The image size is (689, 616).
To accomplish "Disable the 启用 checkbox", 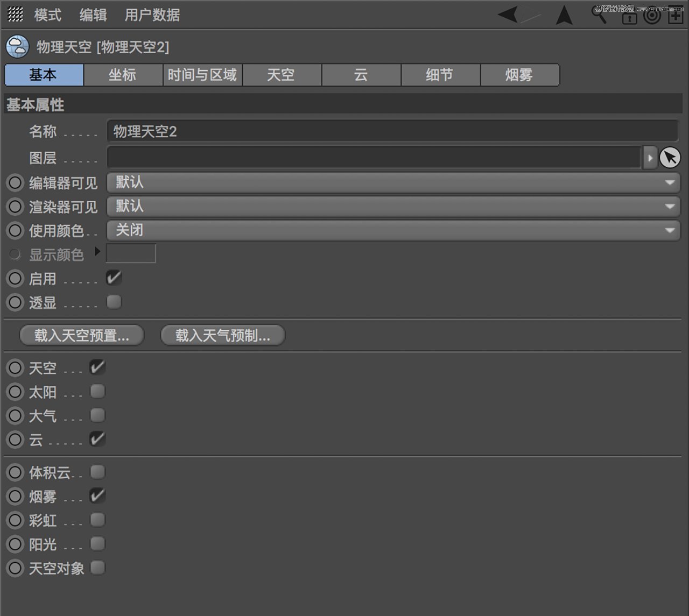I will pyautogui.click(x=115, y=278).
